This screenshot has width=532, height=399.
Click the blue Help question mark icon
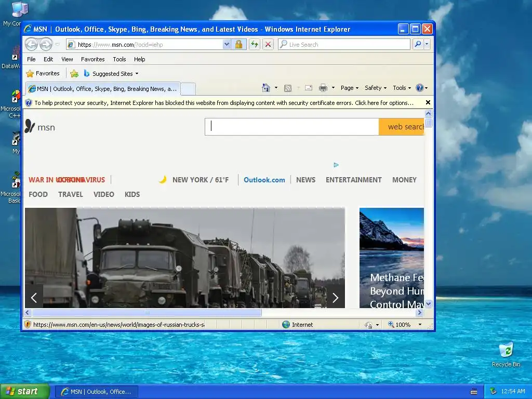420,88
